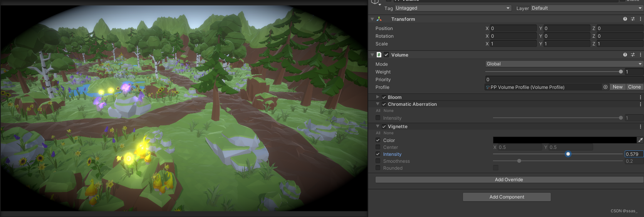This screenshot has height=217, width=644.
Task: Open the Tag dropdown showing Untagged
Action: (453, 8)
